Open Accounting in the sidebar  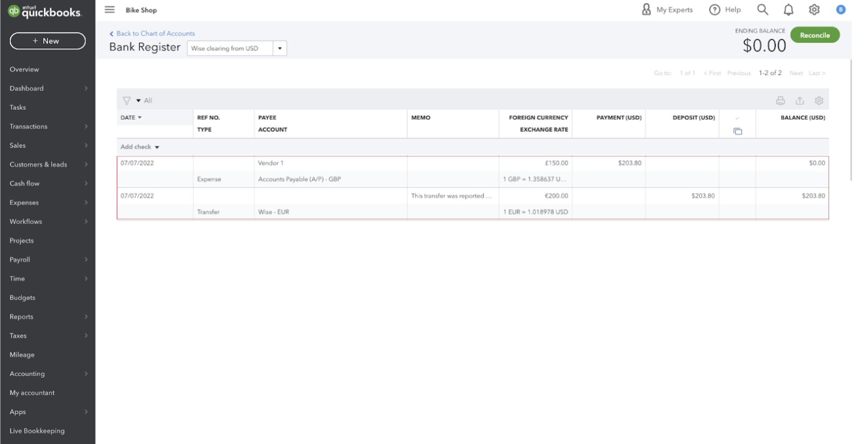point(27,374)
